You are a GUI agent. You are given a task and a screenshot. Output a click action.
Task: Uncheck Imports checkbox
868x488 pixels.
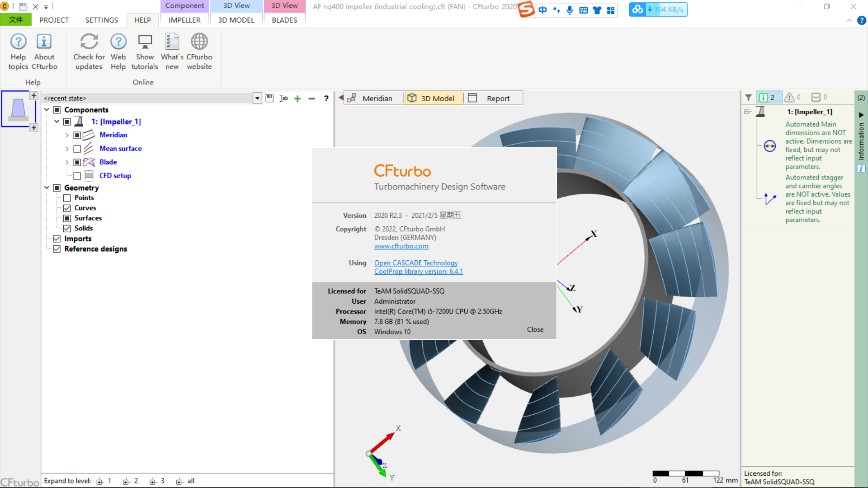click(x=57, y=239)
